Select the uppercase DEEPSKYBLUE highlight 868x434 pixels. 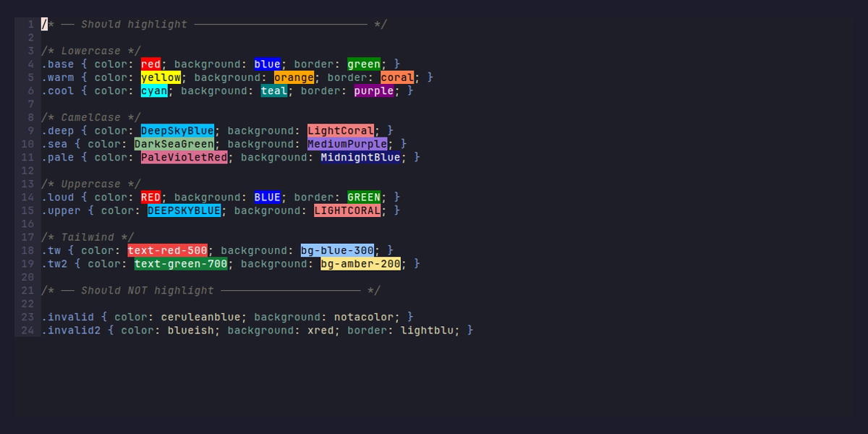pyautogui.click(x=184, y=210)
